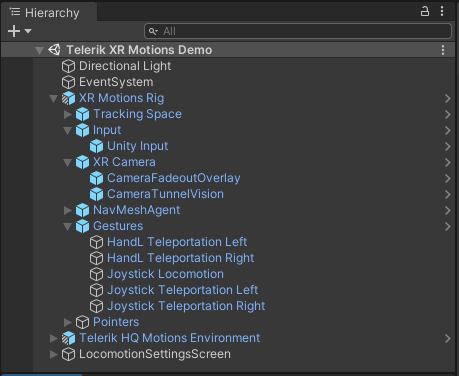This screenshot has height=376, width=459.
Task: Select HandL Teleportation Left
Action: coord(177,242)
